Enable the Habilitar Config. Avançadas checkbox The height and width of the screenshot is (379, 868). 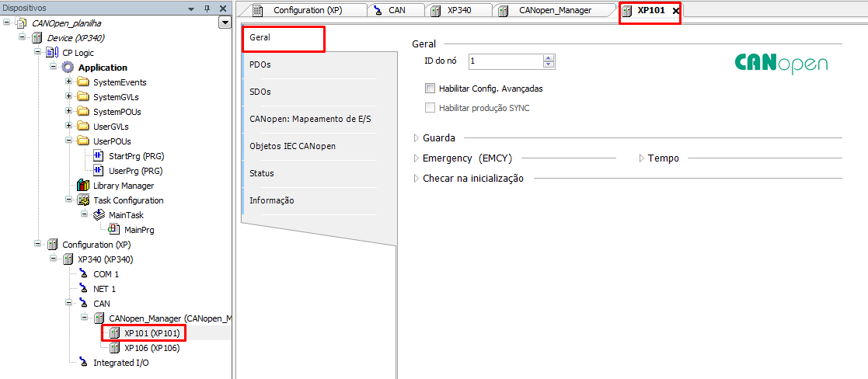[x=431, y=89]
